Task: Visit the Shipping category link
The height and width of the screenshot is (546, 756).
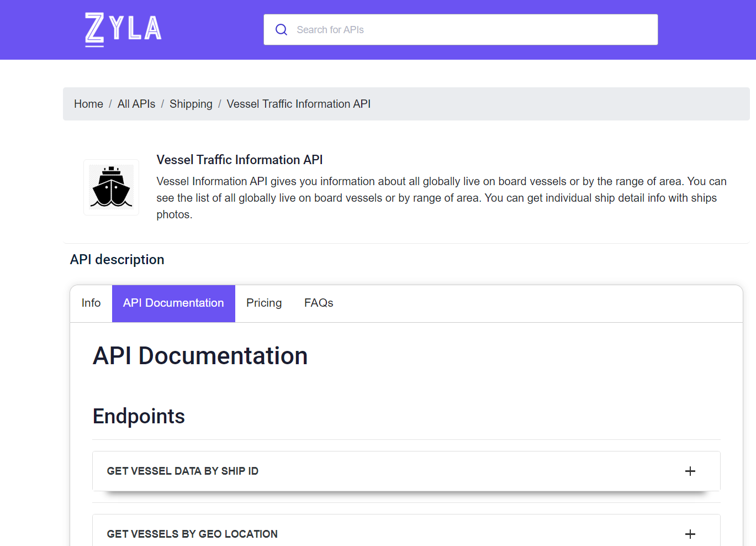Action: [191, 104]
